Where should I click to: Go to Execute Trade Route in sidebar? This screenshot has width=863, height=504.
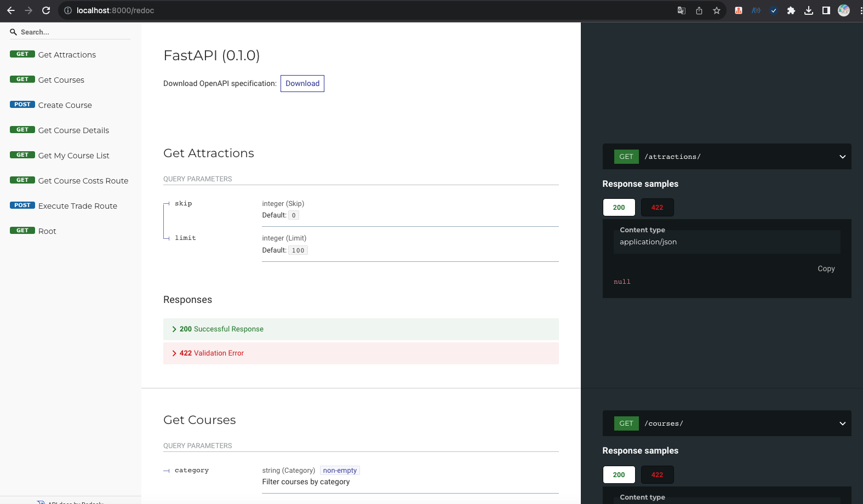pos(77,206)
